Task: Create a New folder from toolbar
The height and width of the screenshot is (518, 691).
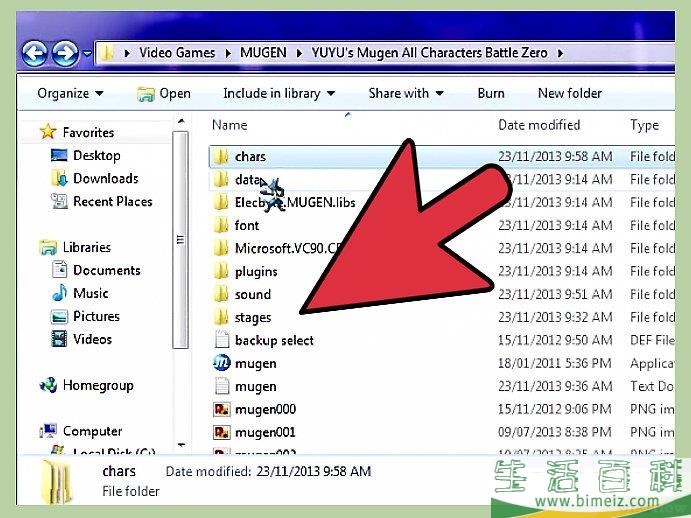Action: 570,93
